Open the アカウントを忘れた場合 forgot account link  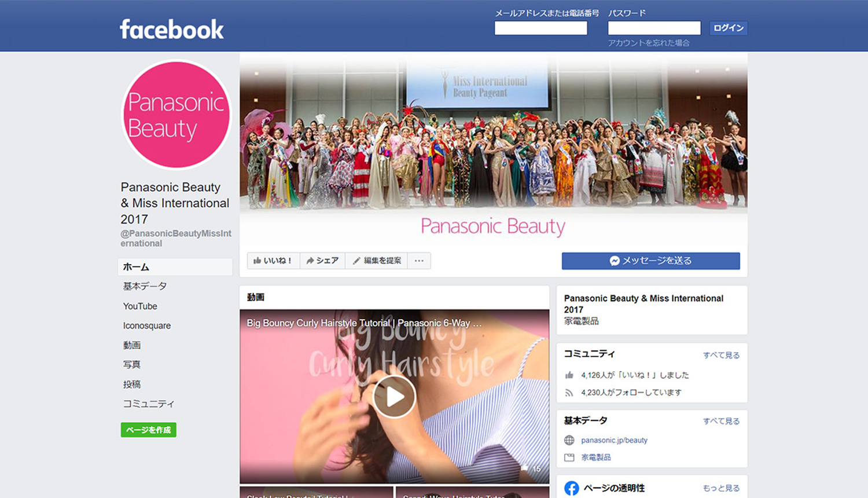[x=648, y=43]
